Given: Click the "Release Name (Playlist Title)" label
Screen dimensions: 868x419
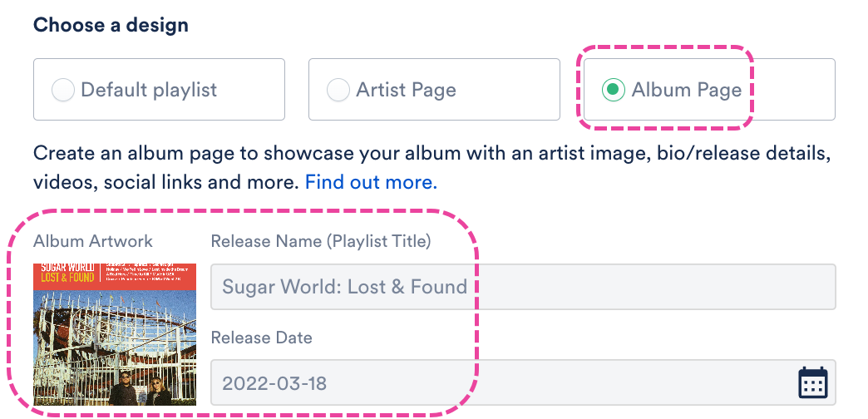Looking at the screenshot, I should (321, 242).
